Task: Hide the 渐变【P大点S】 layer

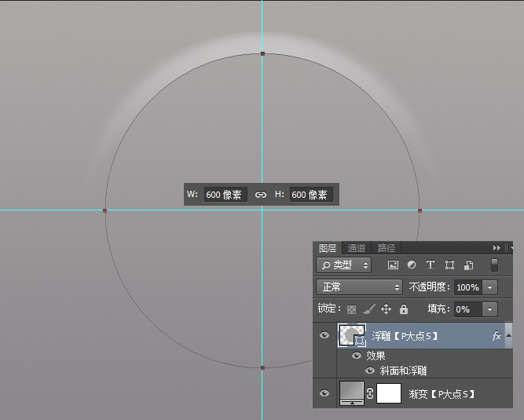Action: click(x=324, y=393)
